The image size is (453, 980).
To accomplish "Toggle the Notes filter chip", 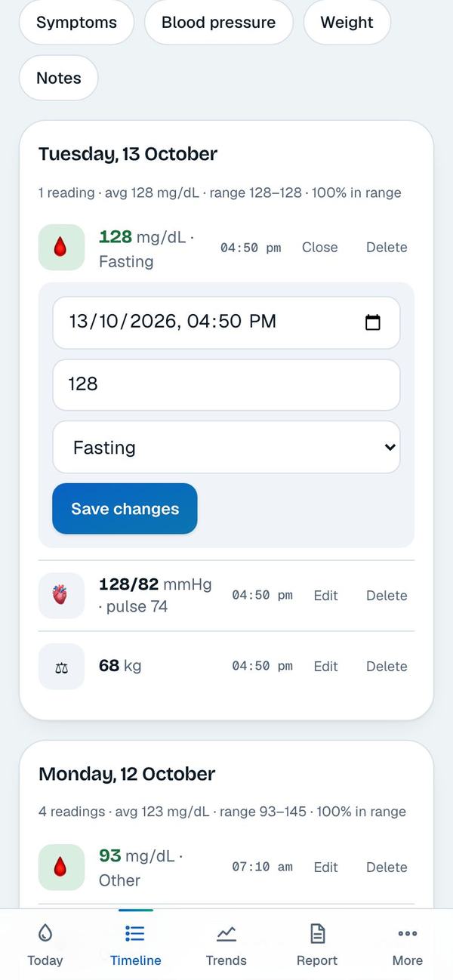I will click(x=59, y=78).
